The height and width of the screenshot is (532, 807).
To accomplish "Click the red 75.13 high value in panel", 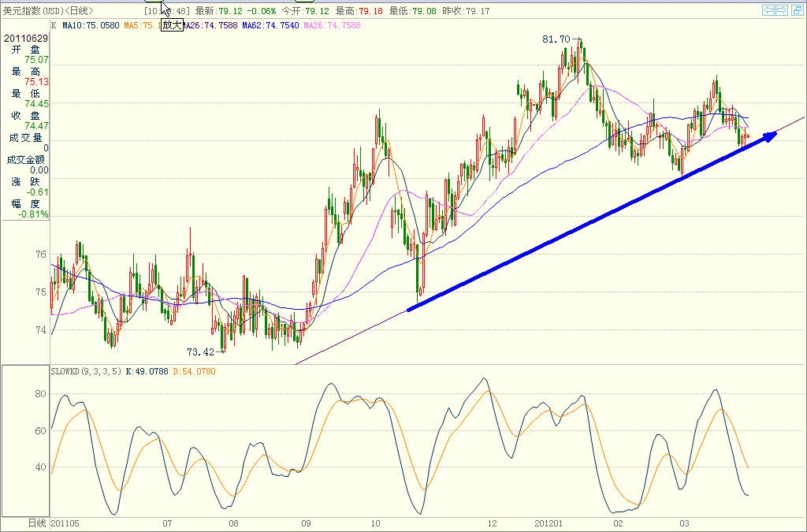I will click(x=36, y=82).
